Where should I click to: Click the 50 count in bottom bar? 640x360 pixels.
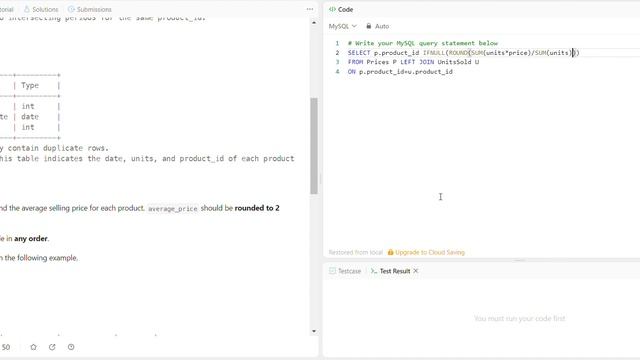pos(6,347)
